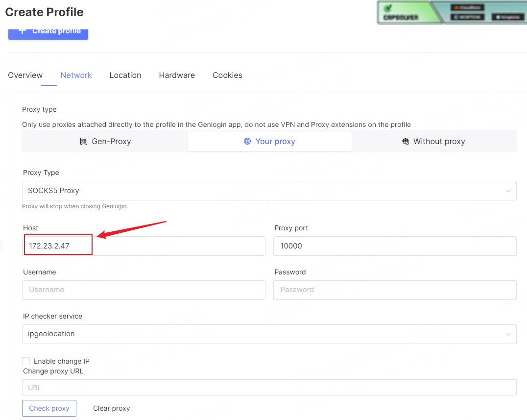Focus the Change proxy URL field
This screenshot has width=527, height=420.
coord(268,388)
